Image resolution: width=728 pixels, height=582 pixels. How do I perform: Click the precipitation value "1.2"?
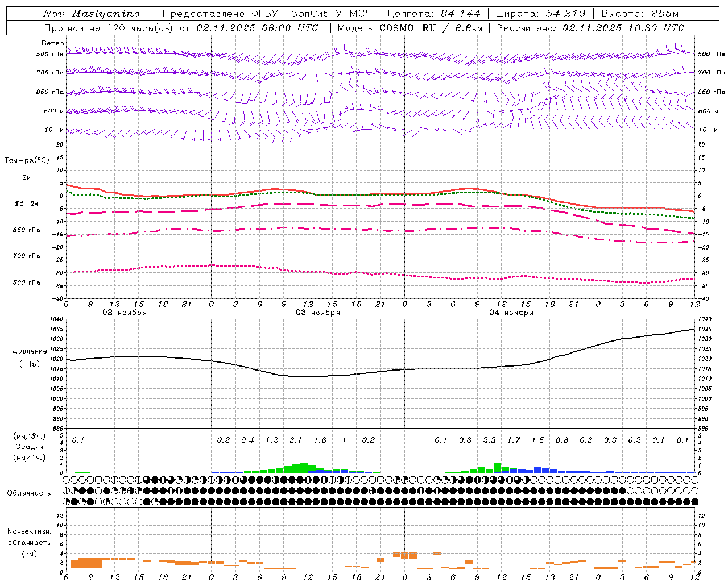pyautogui.click(x=272, y=440)
